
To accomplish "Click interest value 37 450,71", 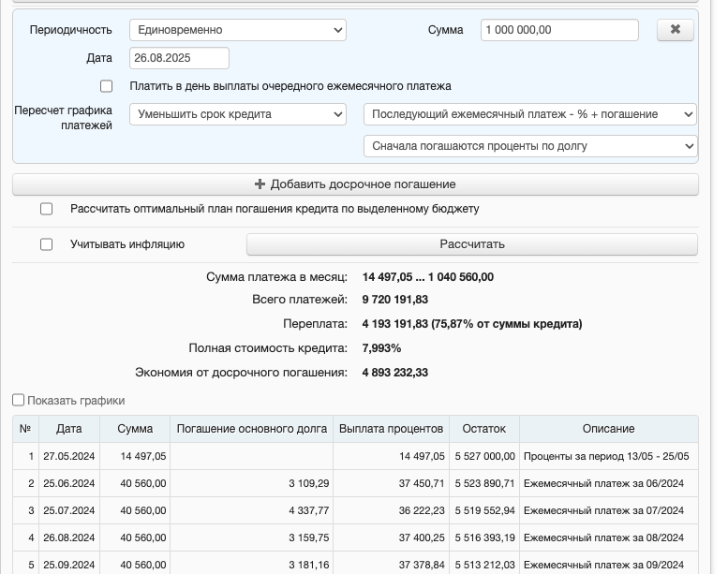I will tap(422, 483).
